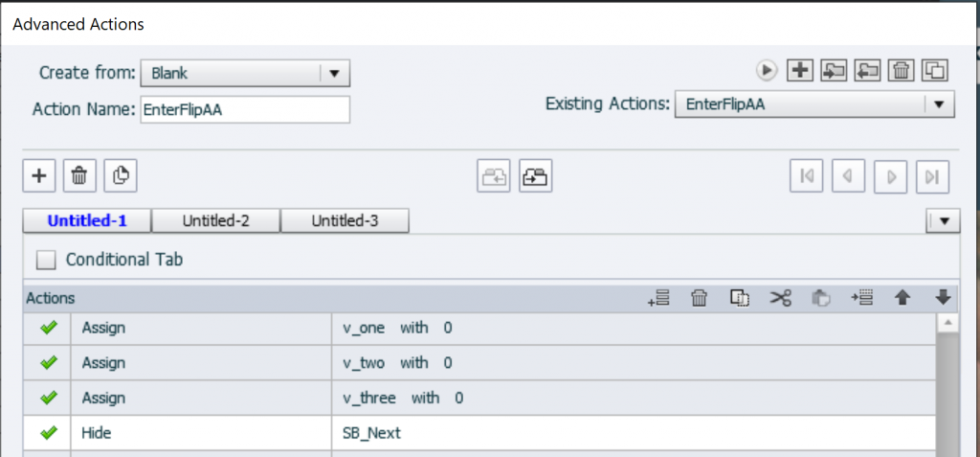This screenshot has width=980, height=457.
Task: Click the Cut scissors icon in Actions header
Action: (x=780, y=299)
